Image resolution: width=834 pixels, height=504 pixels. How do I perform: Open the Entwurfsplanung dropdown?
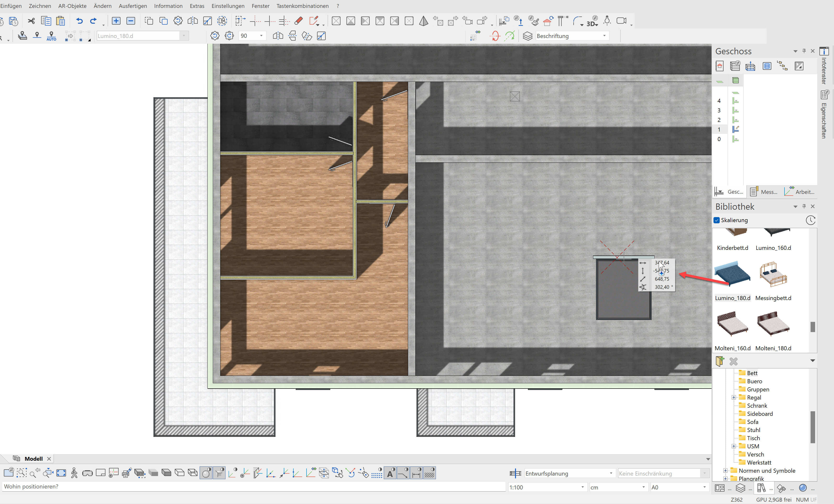point(611,473)
